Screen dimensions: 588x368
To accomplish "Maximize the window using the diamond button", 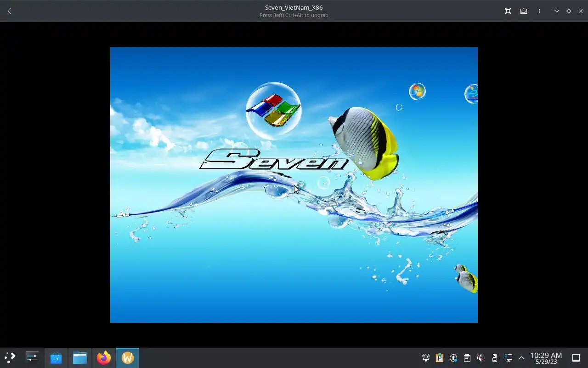I will [x=569, y=11].
